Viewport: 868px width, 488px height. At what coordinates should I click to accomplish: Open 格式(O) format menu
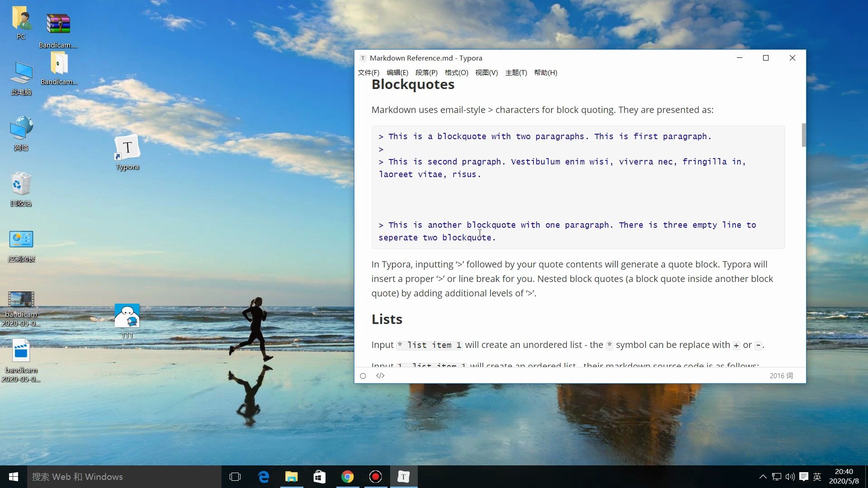click(455, 73)
